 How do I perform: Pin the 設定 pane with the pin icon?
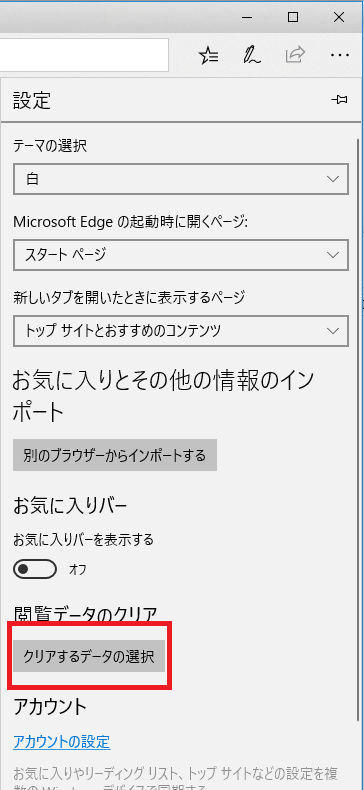(x=339, y=100)
